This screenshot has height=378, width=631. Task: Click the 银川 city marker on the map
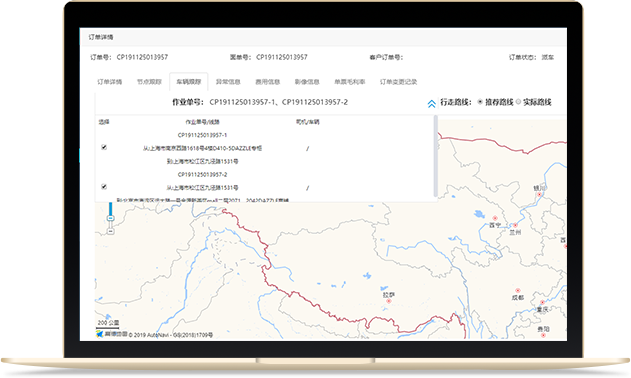point(540,194)
